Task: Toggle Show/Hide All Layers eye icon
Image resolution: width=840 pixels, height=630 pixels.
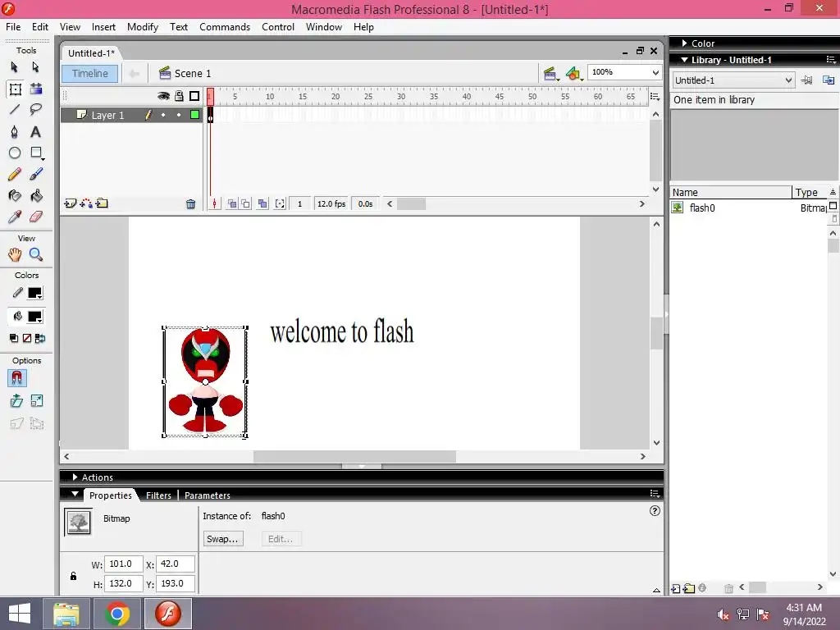Action: (163, 97)
